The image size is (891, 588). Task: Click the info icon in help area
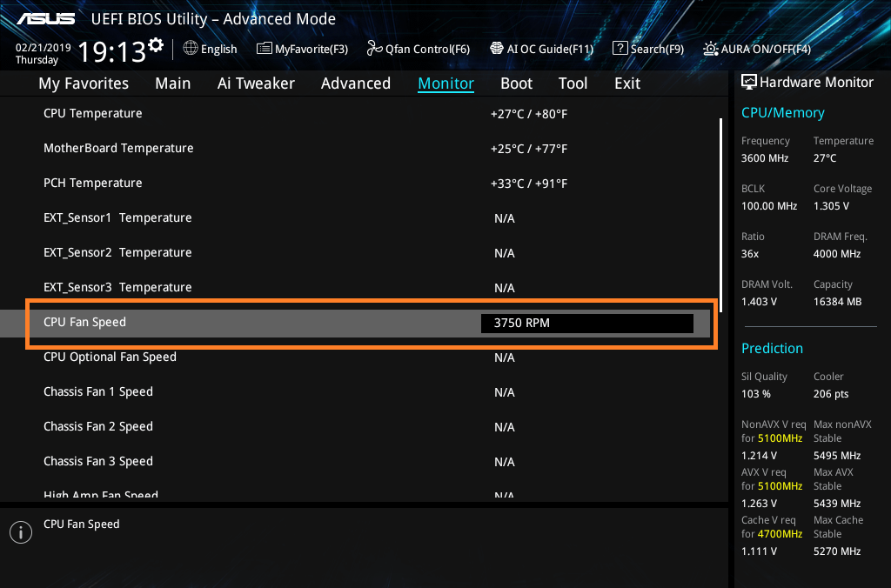pos(21,532)
